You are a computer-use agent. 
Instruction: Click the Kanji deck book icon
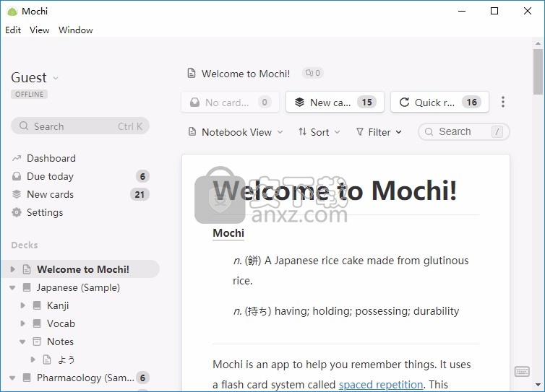(36, 305)
